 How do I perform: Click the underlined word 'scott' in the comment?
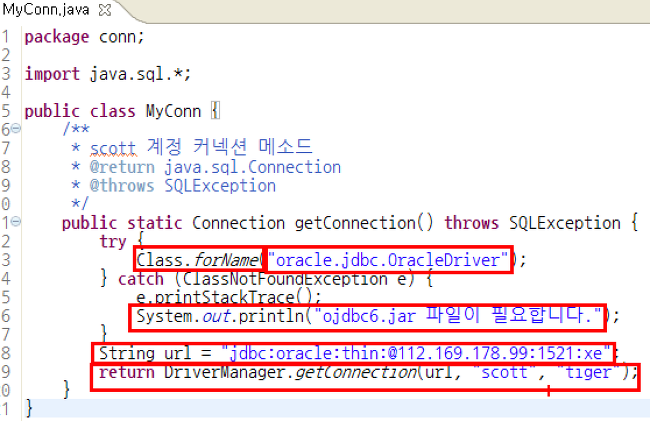113,148
